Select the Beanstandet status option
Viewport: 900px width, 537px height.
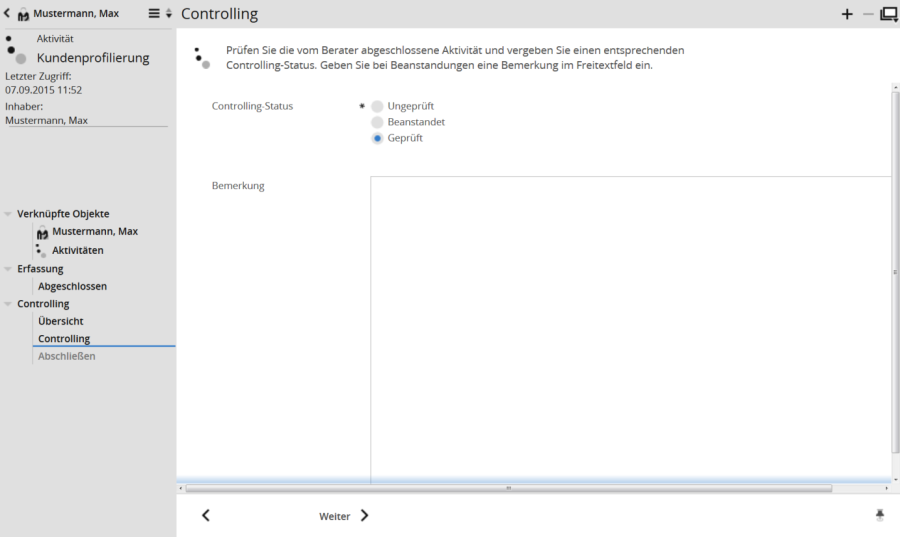377,122
